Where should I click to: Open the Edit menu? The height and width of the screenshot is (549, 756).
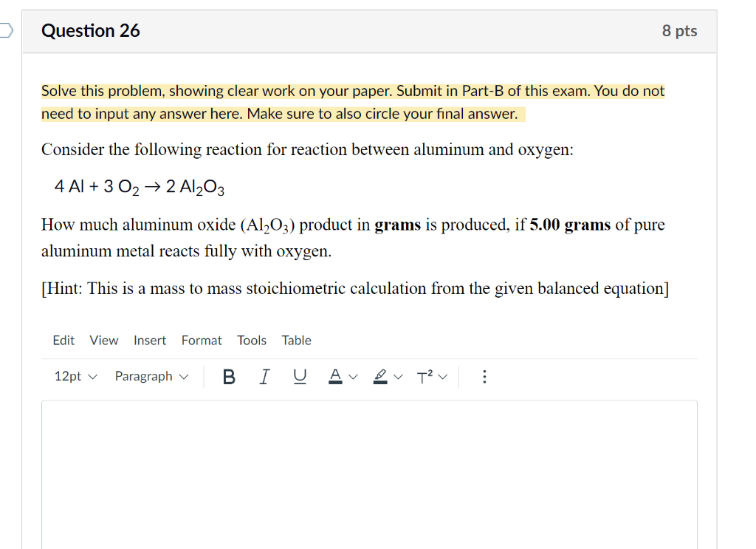point(63,341)
